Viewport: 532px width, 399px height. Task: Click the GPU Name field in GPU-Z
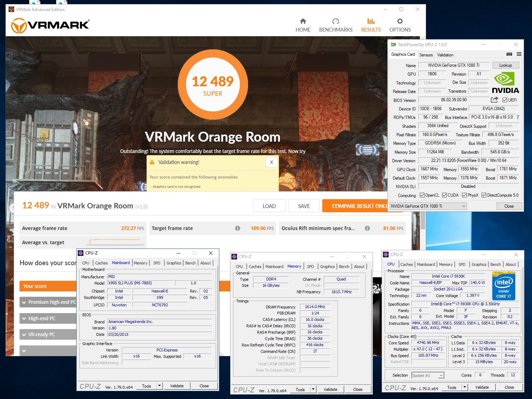[454, 65]
